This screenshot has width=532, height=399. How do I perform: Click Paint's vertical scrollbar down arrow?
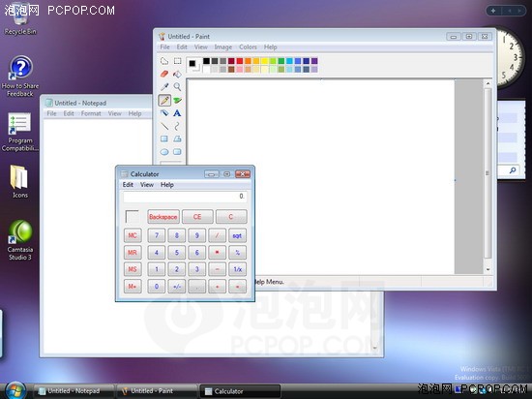(488, 269)
